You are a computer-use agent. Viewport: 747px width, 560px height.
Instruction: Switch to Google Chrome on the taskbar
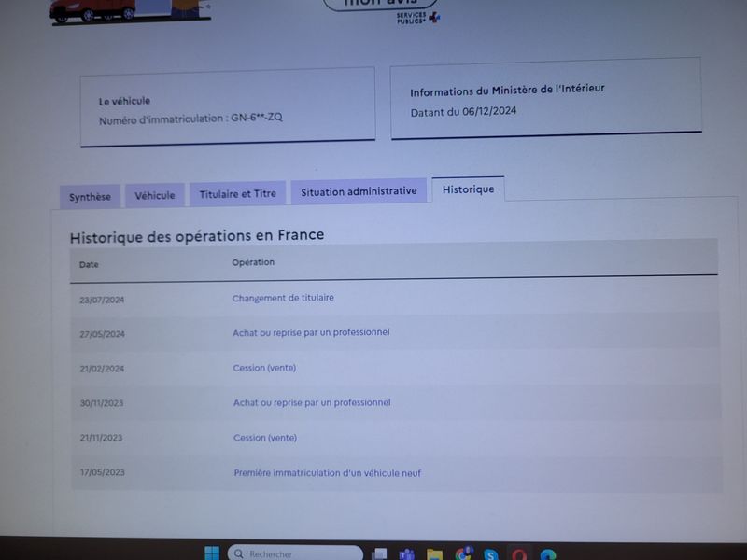click(463, 553)
